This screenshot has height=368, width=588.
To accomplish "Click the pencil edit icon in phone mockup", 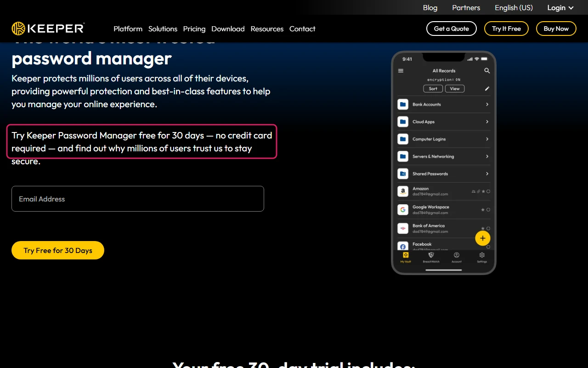I will pyautogui.click(x=487, y=88).
